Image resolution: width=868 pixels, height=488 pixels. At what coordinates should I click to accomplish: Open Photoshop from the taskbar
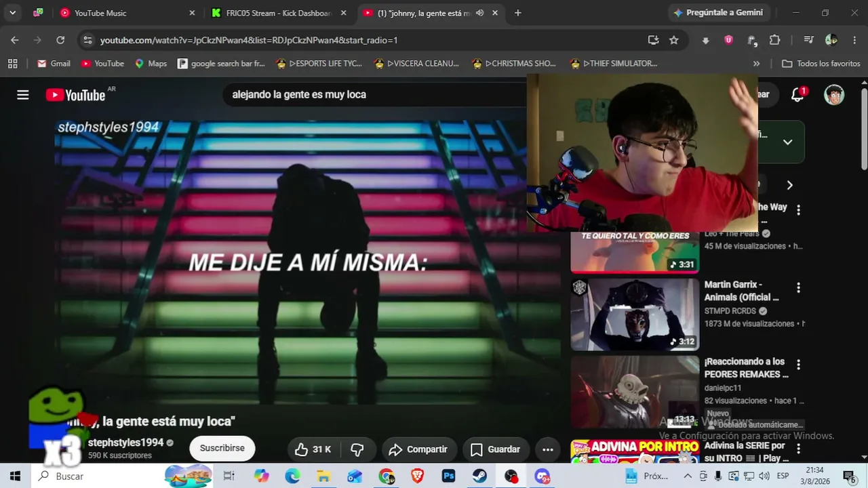coord(448,476)
